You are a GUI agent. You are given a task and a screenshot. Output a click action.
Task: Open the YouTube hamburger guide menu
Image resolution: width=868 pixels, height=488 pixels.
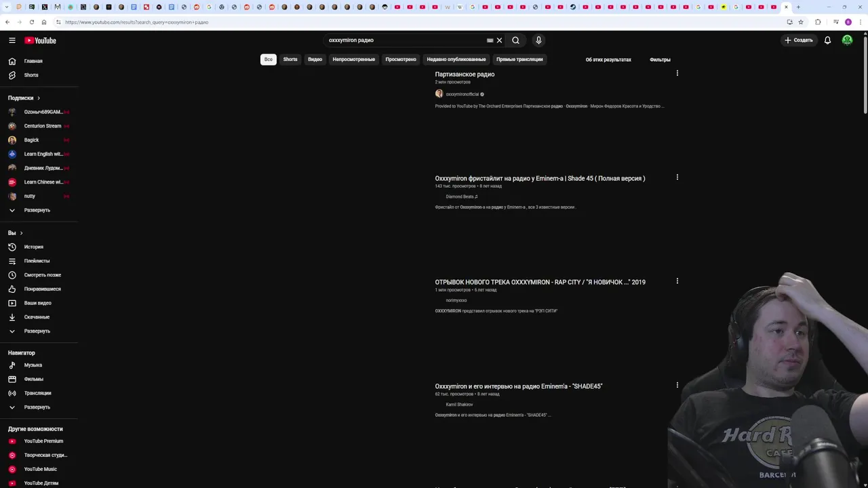12,41
